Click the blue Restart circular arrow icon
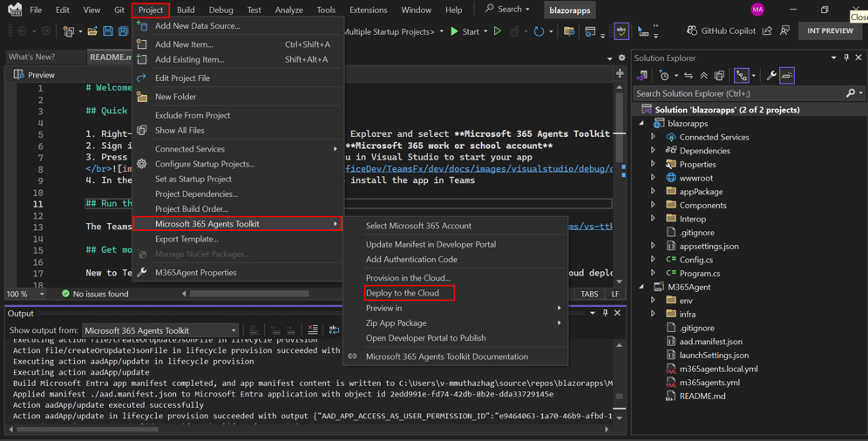Screen dimensions: 868x441 point(539,31)
